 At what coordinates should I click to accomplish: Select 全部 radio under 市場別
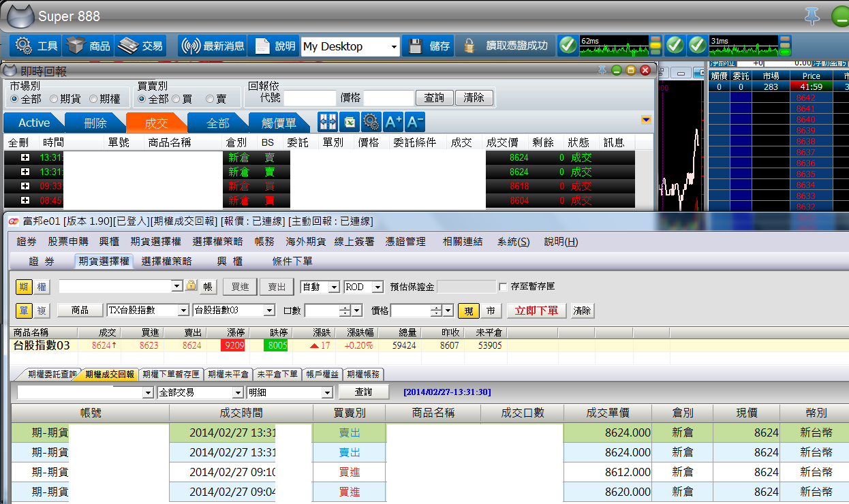14,99
